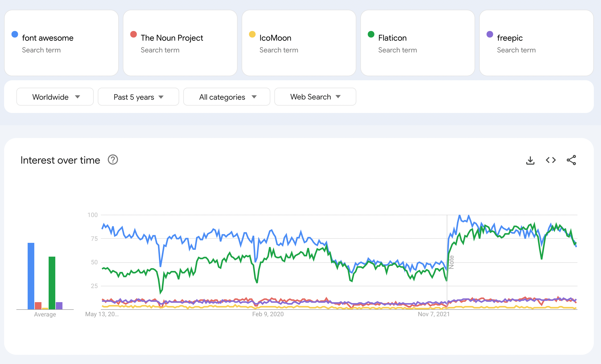
Task: Click the Nov 7, 2021 axis label
Action: pos(434,314)
